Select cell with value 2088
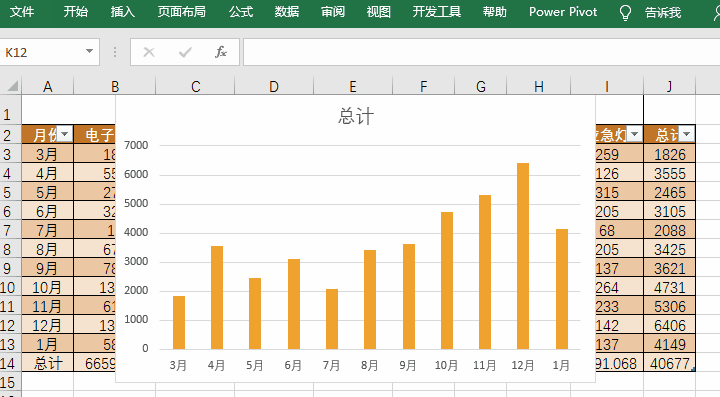Image resolution: width=720 pixels, height=397 pixels. (669, 230)
